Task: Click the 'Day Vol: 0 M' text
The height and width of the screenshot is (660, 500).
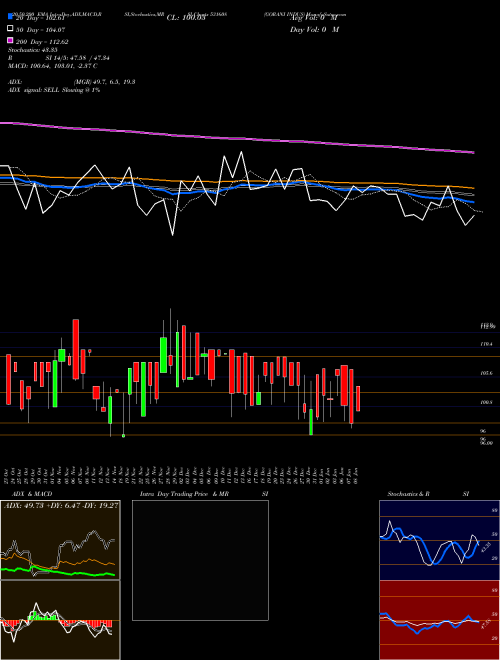Action: click(x=314, y=30)
